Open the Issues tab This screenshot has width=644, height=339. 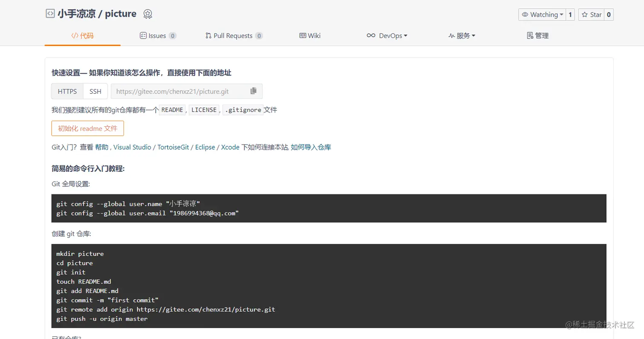point(158,36)
